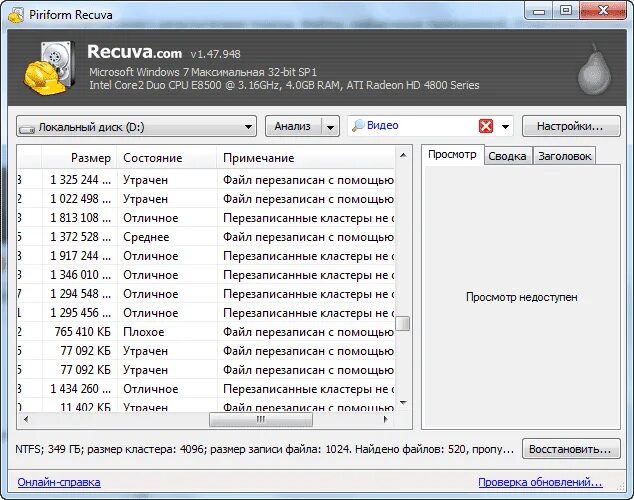The height and width of the screenshot is (500, 634).
Task: Click the red X clear filter icon
Action: [x=486, y=126]
